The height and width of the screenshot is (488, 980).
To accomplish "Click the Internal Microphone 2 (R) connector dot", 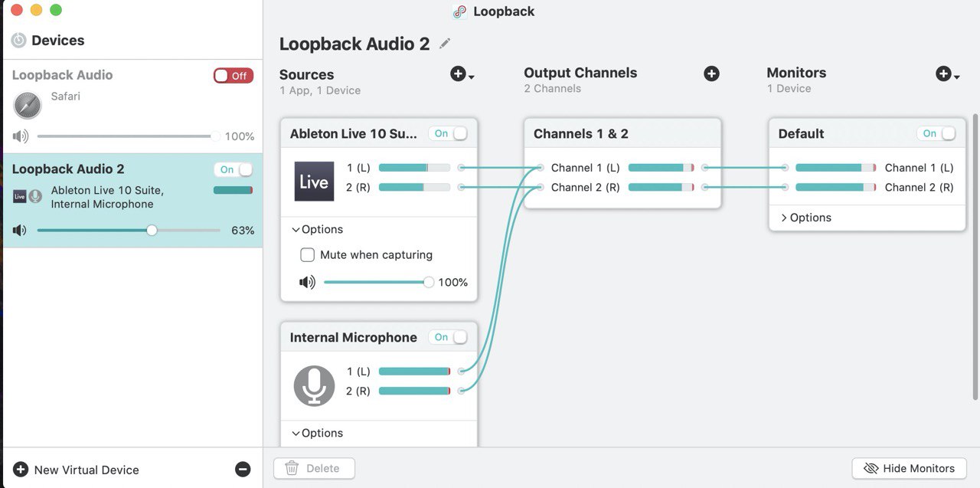I will [x=461, y=391].
